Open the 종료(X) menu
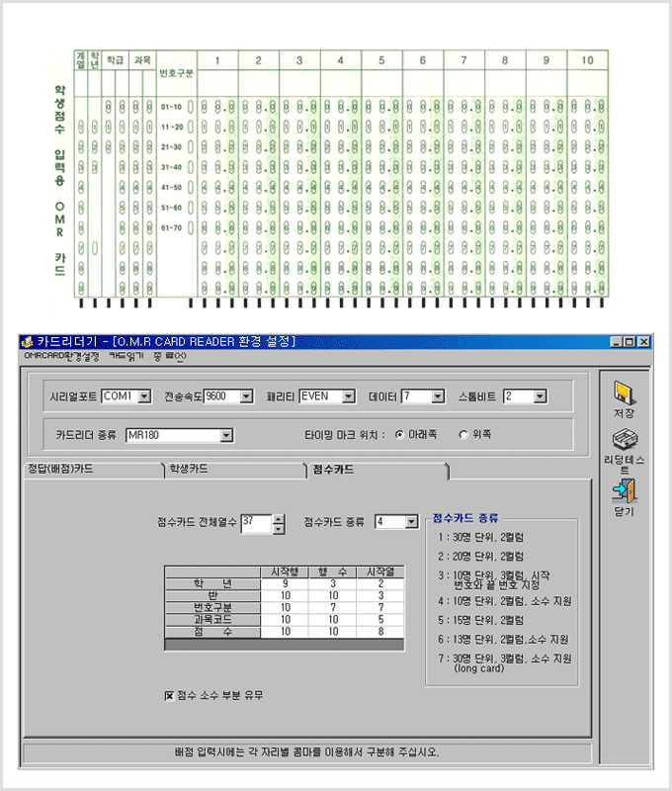The image size is (672, 791). 170,356
